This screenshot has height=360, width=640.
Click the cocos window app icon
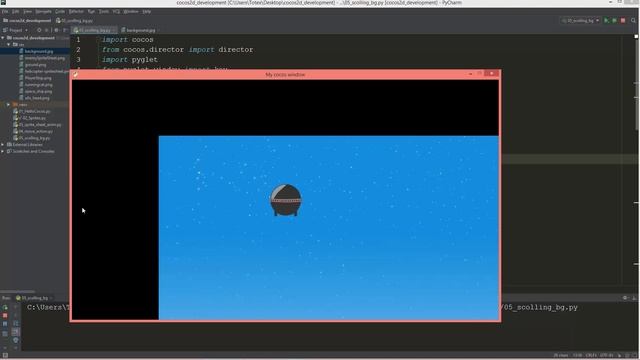tap(76, 75)
